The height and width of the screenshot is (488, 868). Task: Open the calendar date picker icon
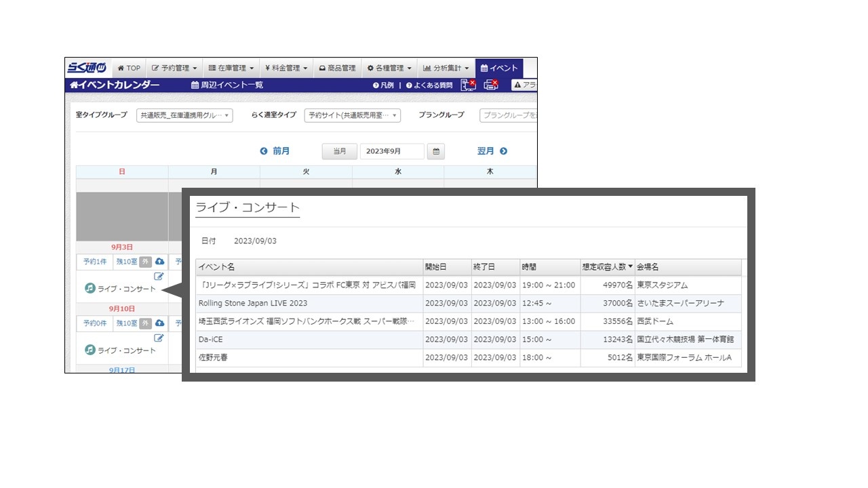(437, 152)
